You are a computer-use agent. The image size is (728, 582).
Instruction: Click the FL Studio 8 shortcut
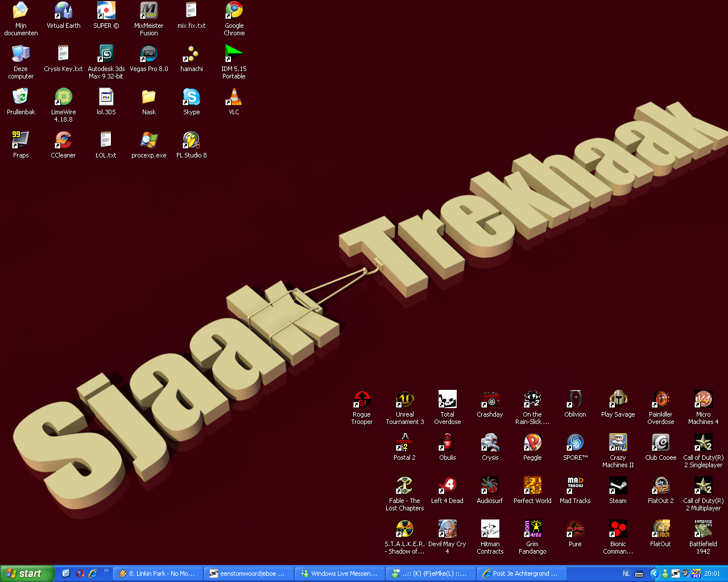[x=192, y=140]
